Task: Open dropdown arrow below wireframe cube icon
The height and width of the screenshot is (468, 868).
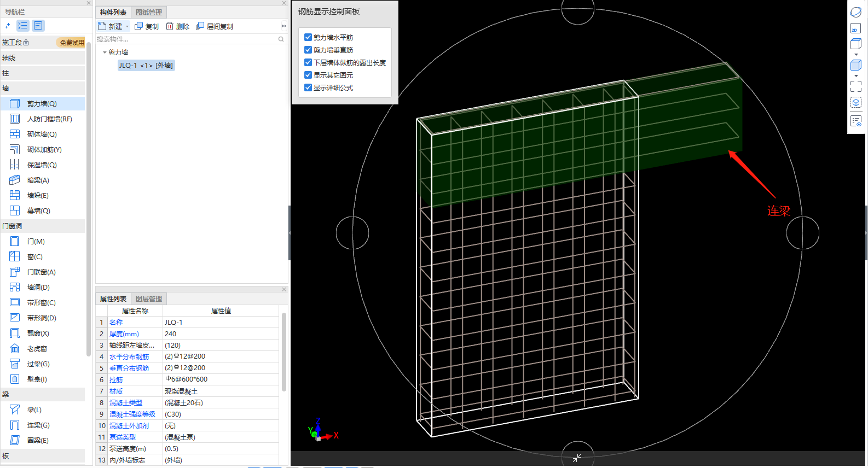Action: [856, 55]
